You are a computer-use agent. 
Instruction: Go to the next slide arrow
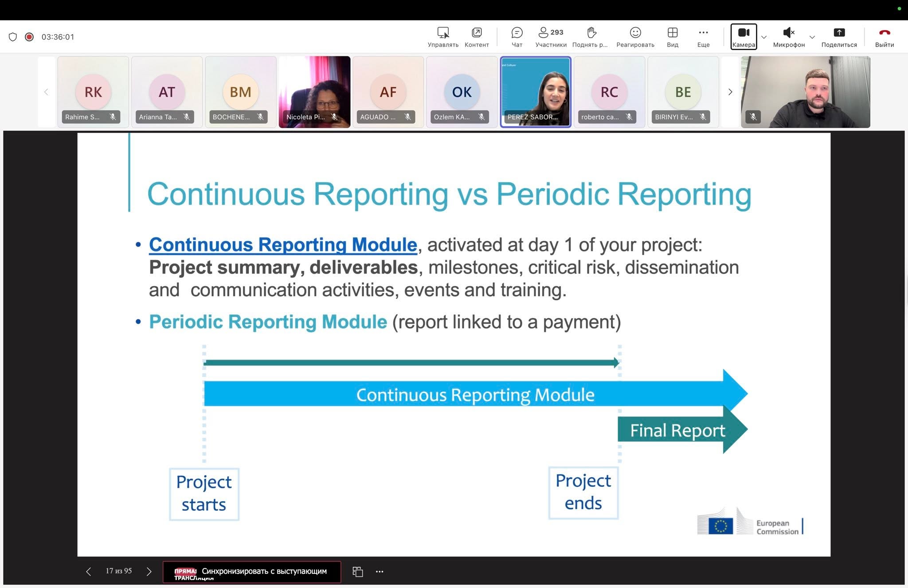(149, 572)
